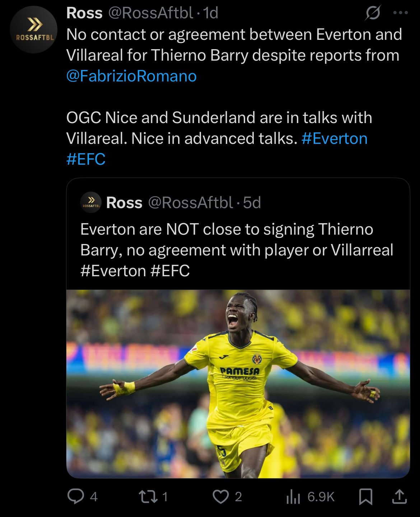
Task: Repost this tweet with the retweet icon
Action: 148,497
